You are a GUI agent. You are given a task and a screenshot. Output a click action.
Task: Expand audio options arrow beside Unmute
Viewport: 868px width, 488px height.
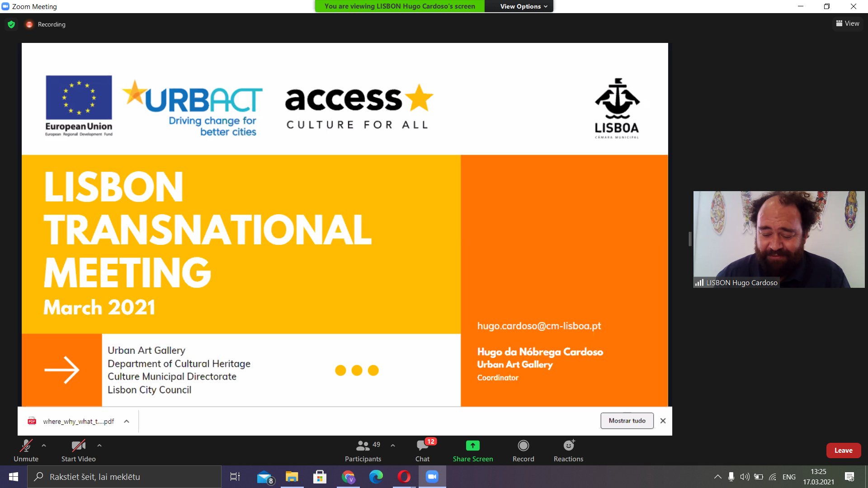pyautogui.click(x=44, y=446)
